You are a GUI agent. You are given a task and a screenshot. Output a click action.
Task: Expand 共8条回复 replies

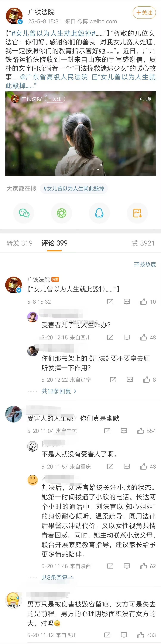(x=57, y=577)
